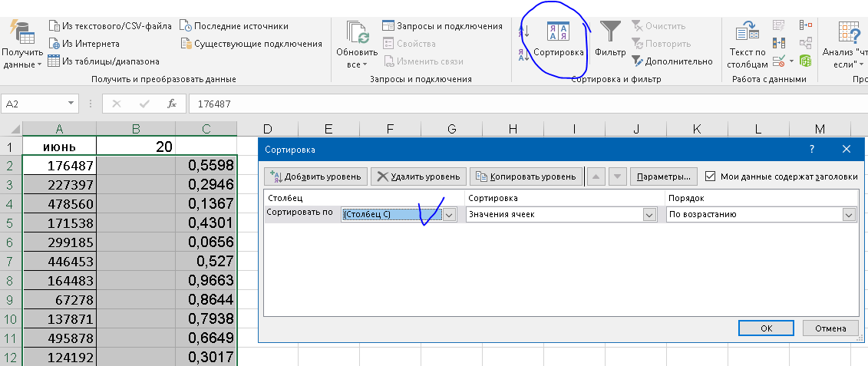Open the What-if analysis (Анализ что если) menu
The width and height of the screenshot is (868, 366).
tap(845, 45)
